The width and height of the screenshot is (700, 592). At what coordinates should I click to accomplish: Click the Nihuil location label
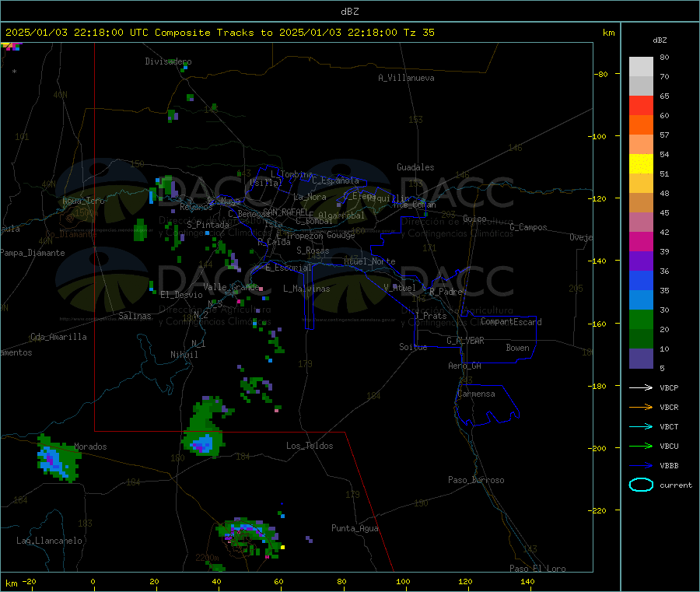click(184, 355)
